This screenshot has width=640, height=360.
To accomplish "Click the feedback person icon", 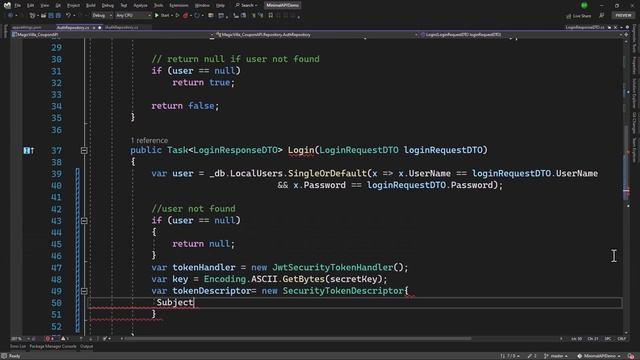I will (x=602, y=16).
